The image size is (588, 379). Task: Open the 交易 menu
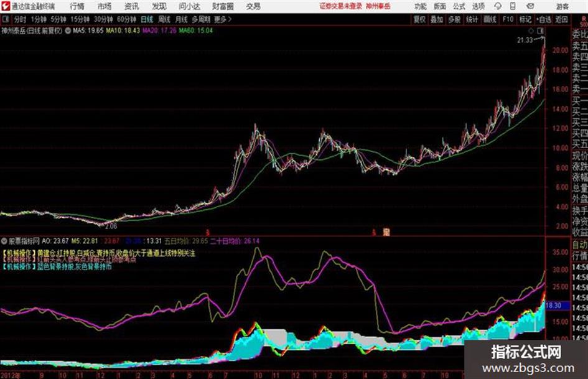[x=253, y=6]
